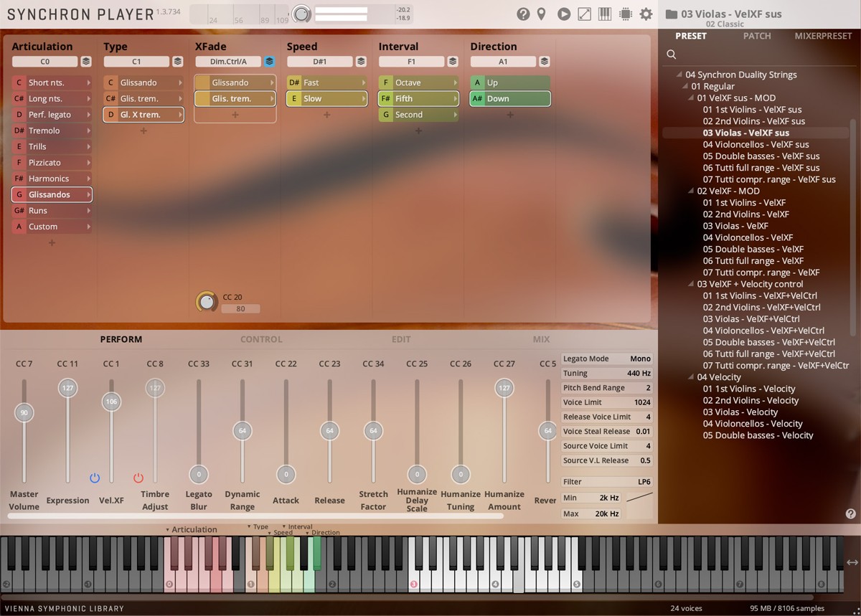Click the resize interface icon
The height and width of the screenshot is (616, 861).
click(583, 13)
